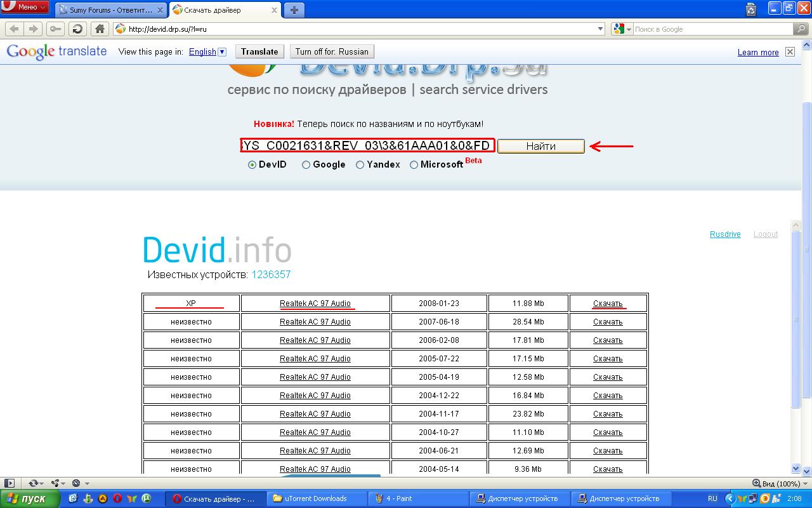
Task: Open the Opera Меню menu
Action: point(25,7)
